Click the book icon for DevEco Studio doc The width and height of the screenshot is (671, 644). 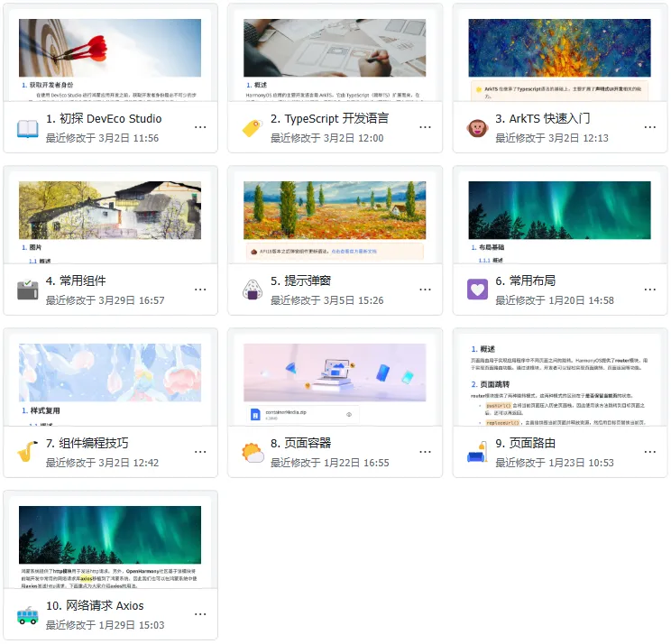pyautogui.click(x=28, y=128)
